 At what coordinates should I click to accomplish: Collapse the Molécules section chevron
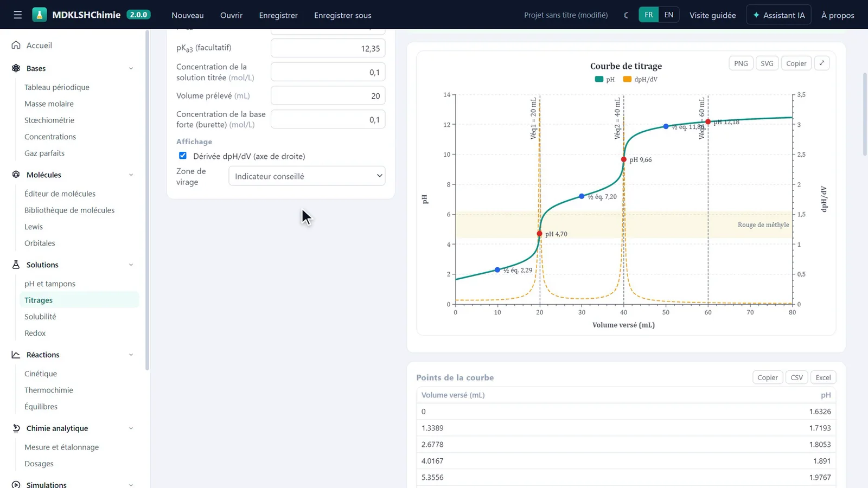click(131, 175)
